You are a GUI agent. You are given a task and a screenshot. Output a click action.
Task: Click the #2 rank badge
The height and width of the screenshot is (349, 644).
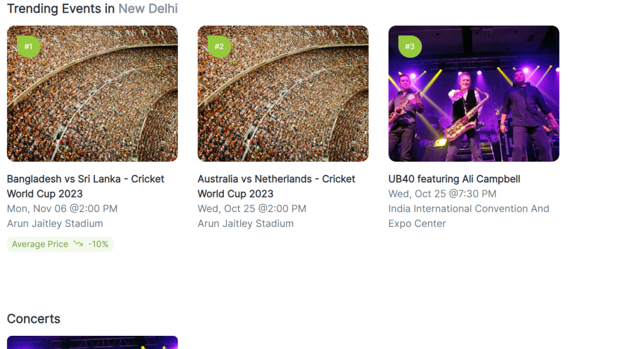point(219,46)
